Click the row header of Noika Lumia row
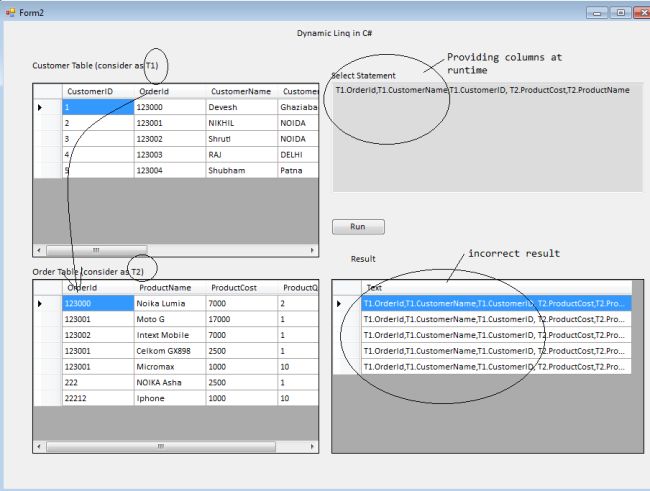650x491 pixels. tap(48, 303)
